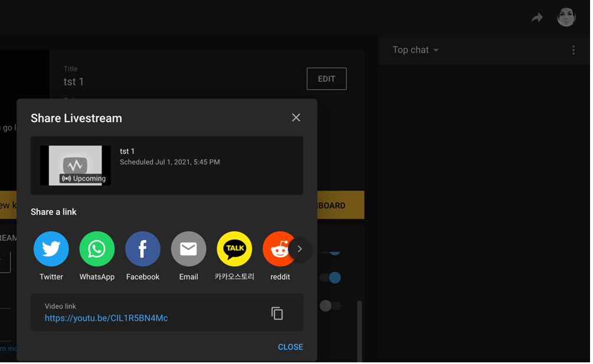
Task: Click the share arrow in the top bar
Action: [x=536, y=18]
